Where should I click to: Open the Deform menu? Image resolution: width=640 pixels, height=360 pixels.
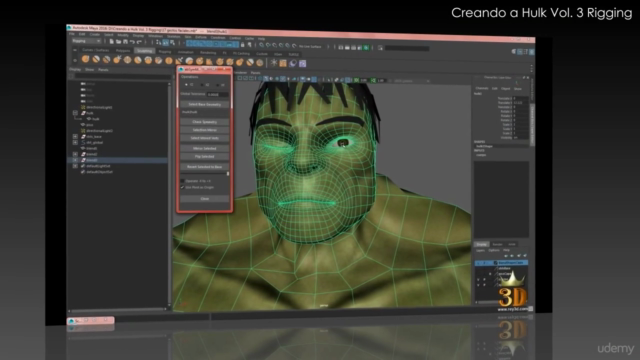point(201,37)
